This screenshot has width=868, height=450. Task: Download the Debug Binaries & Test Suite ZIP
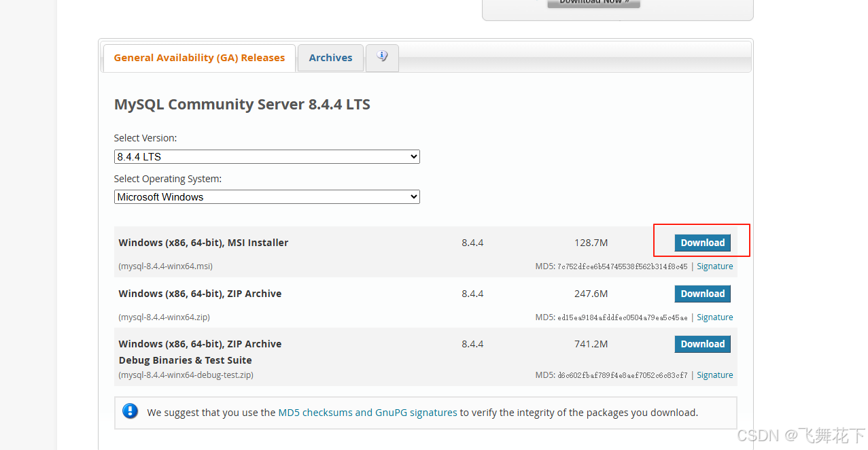(x=702, y=344)
